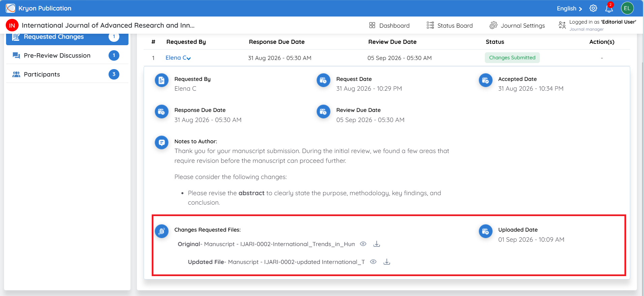Open the Dashboard menu
644x296 pixels.
[x=389, y=25]
